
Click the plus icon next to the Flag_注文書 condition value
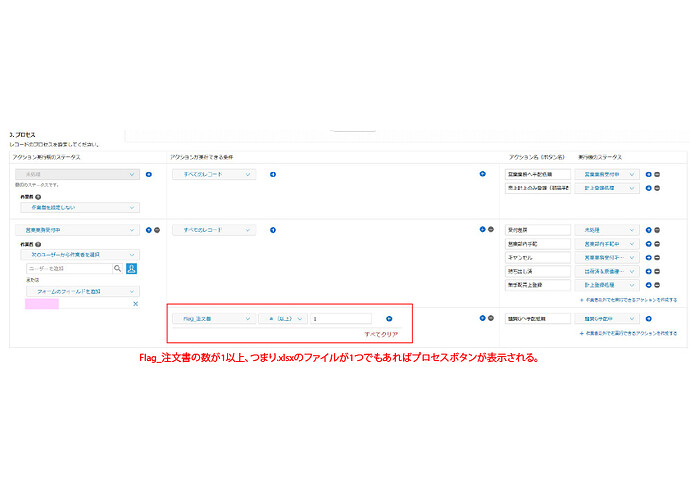389,318
